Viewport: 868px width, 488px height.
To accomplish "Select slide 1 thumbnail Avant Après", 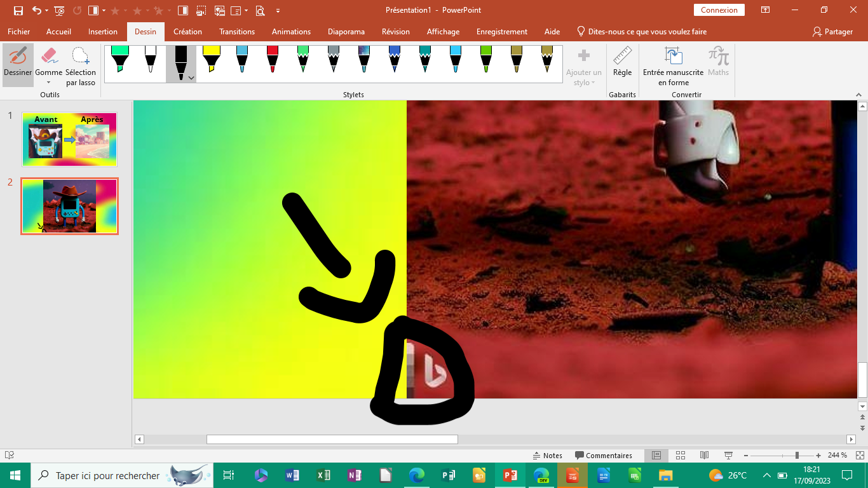I will [69, 140].
